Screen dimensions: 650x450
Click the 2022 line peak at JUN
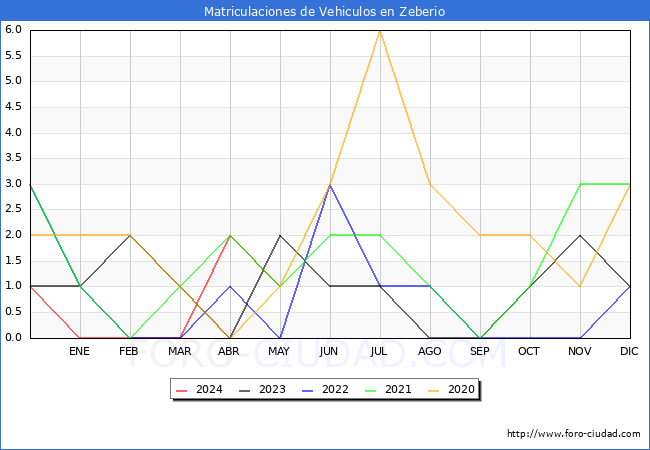point(330,184)
